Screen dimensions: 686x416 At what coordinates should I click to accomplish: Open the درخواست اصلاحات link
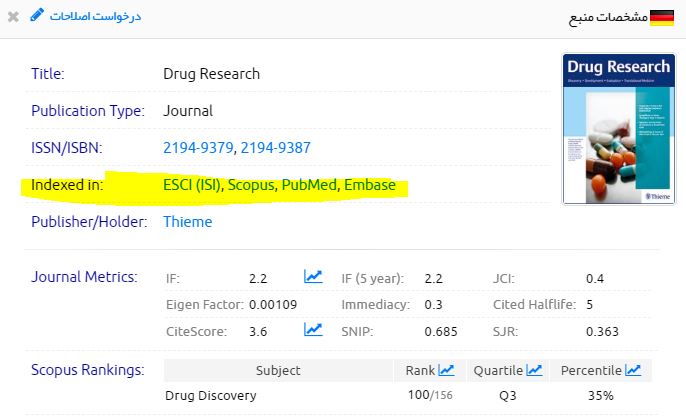83,16
